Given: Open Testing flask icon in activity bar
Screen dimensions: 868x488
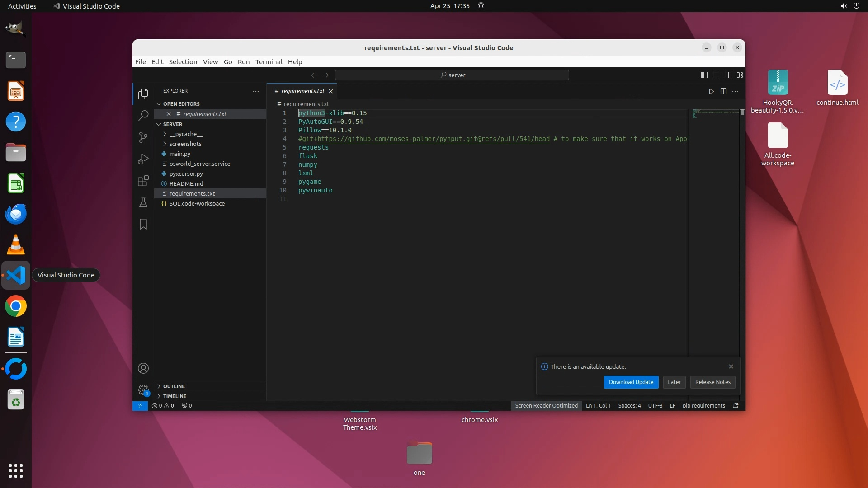Looking at the screenshot, I should point(143,202).
